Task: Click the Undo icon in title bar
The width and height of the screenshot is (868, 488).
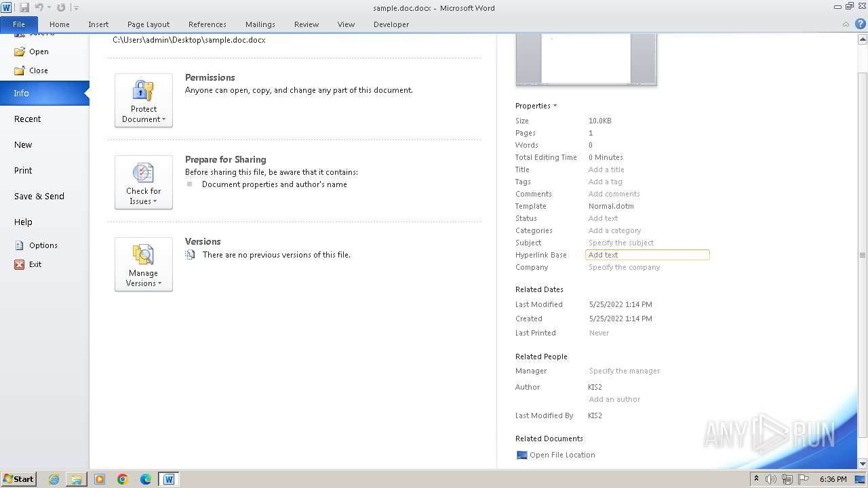Action: click(39, 7)
